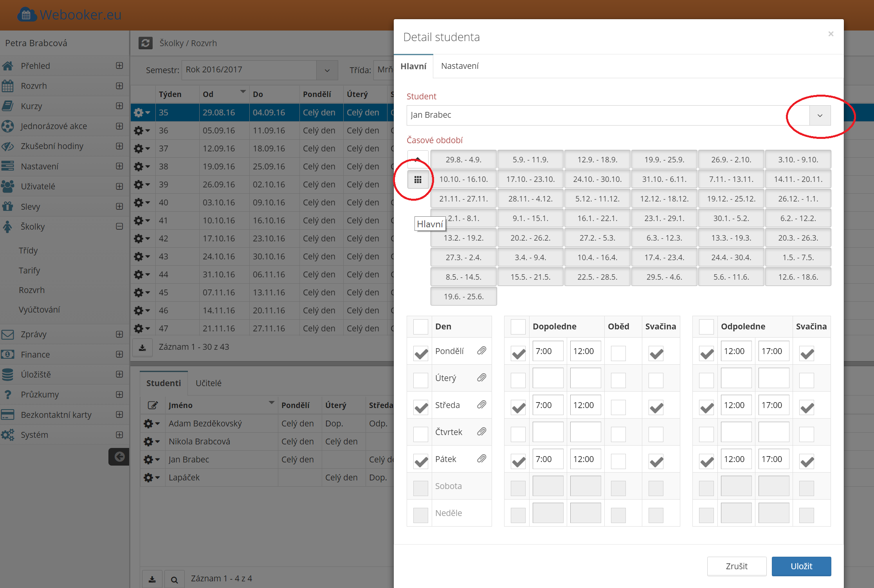Click the paperclip icon next to Pátek
This screenshot has height=588, width=874.
[481, 459]
